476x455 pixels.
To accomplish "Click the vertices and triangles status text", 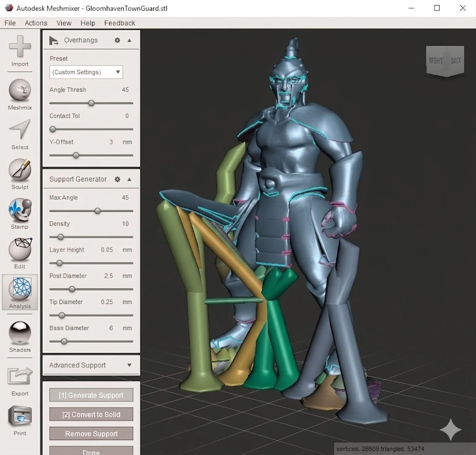I will (380, 448).
